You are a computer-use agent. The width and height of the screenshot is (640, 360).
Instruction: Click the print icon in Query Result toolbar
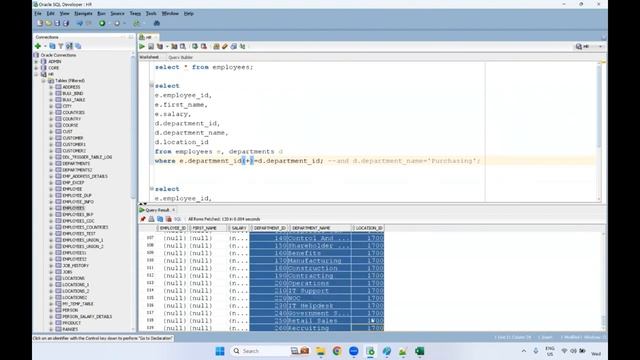pos(151,219)
